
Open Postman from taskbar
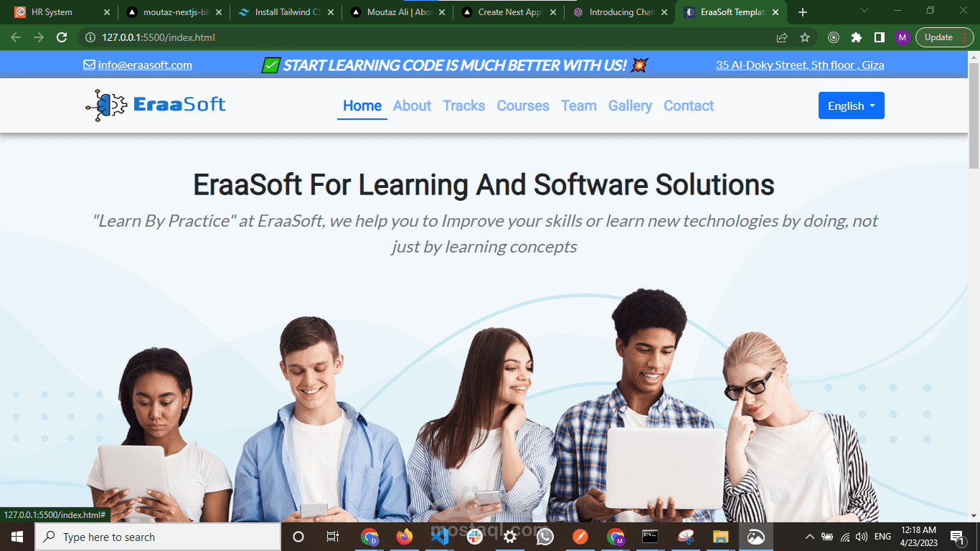click(x=580, y=537)
